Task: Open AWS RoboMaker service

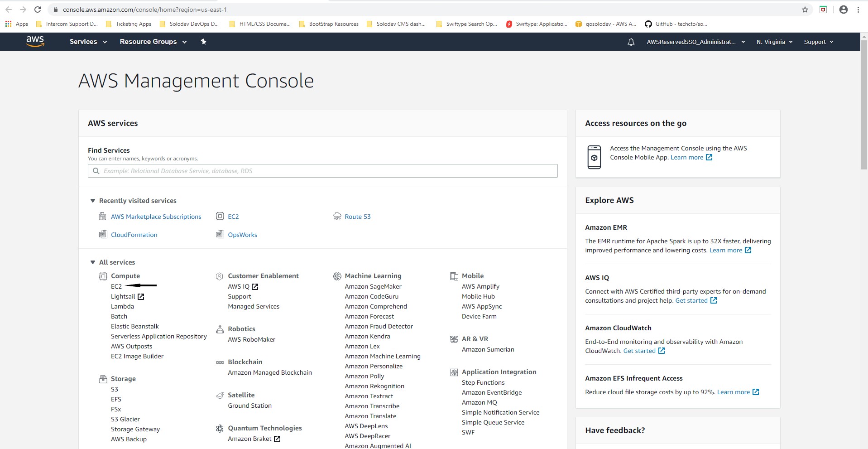Action: tap(251, 339)
